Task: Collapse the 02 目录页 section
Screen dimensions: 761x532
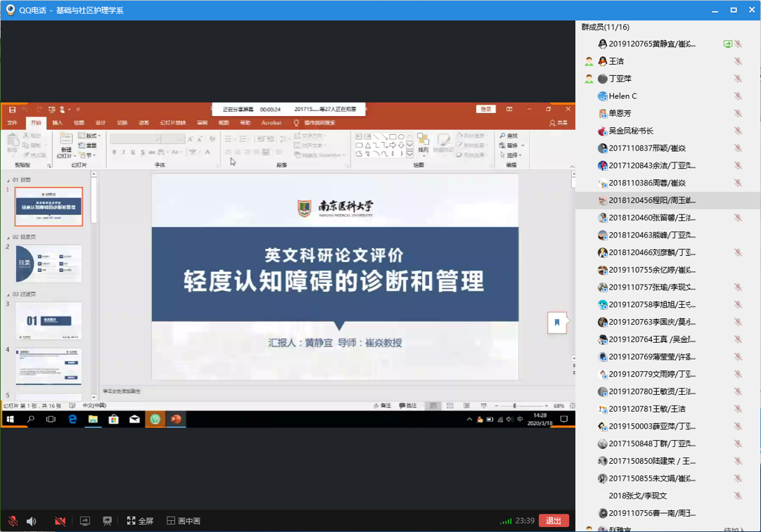Action: point(8,238)
